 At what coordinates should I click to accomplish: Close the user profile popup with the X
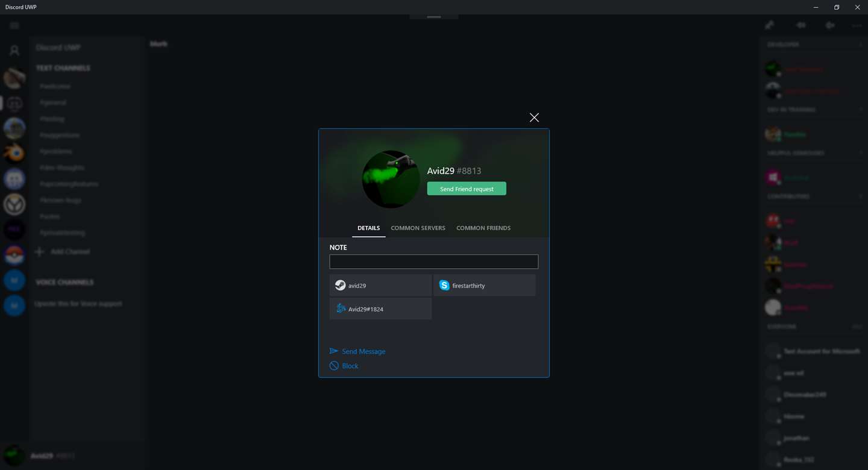click(x=534, y=117)
